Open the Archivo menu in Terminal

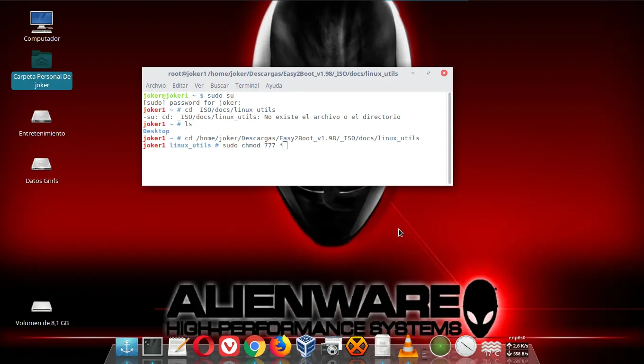tap(156, 85)
